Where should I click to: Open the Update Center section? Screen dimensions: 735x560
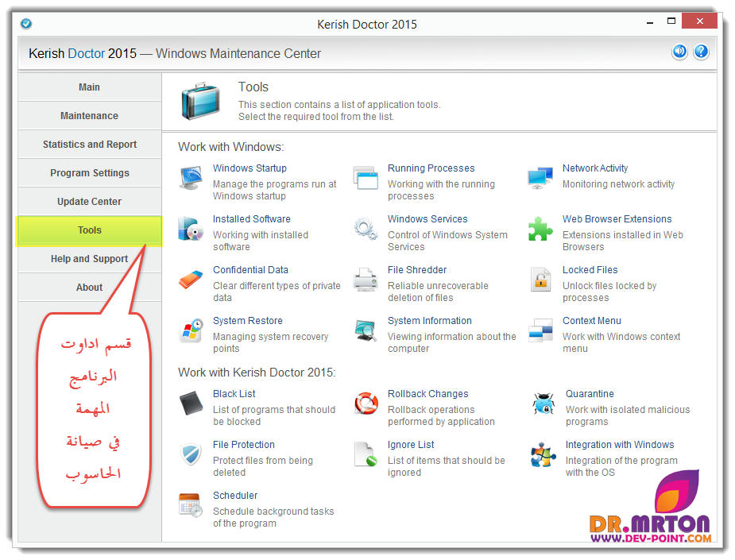pyautogui.click(x=90, y=202)
